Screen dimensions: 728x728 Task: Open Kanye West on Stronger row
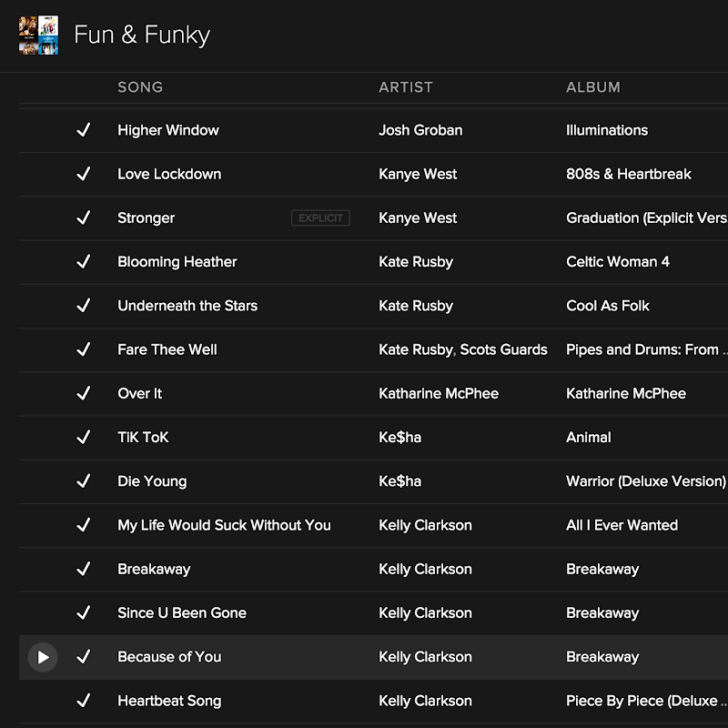point(418,217)
